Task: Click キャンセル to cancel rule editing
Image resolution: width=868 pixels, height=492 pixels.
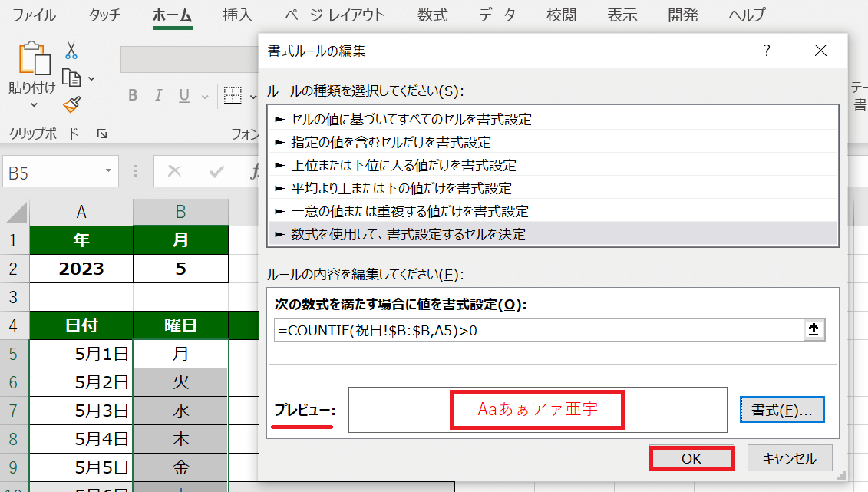Action: [788, 458]
